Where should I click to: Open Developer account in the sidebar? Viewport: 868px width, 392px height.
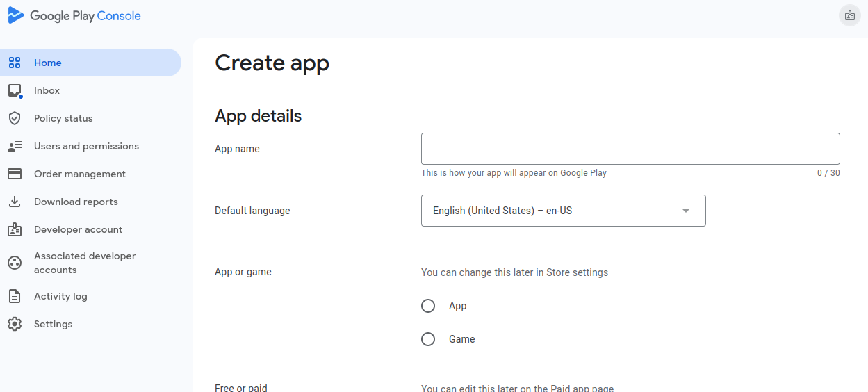tap(78, 229)
